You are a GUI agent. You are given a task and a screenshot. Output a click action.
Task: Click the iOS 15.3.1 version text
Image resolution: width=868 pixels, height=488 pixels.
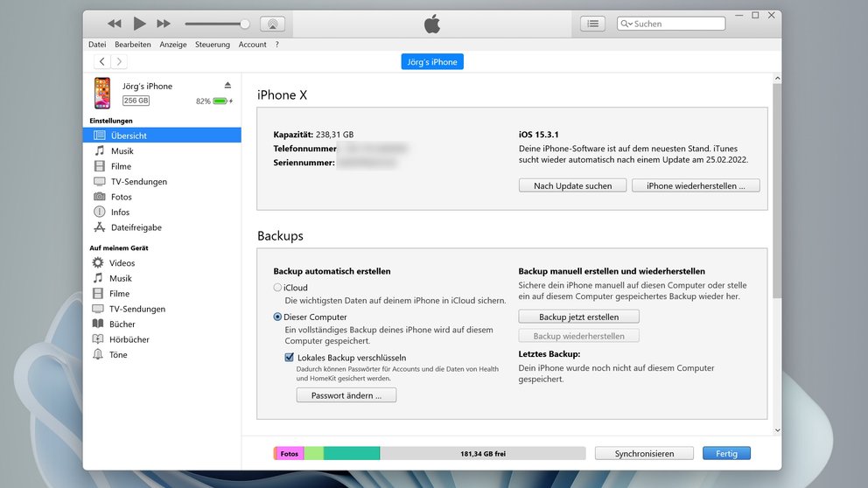coord(539,135)
